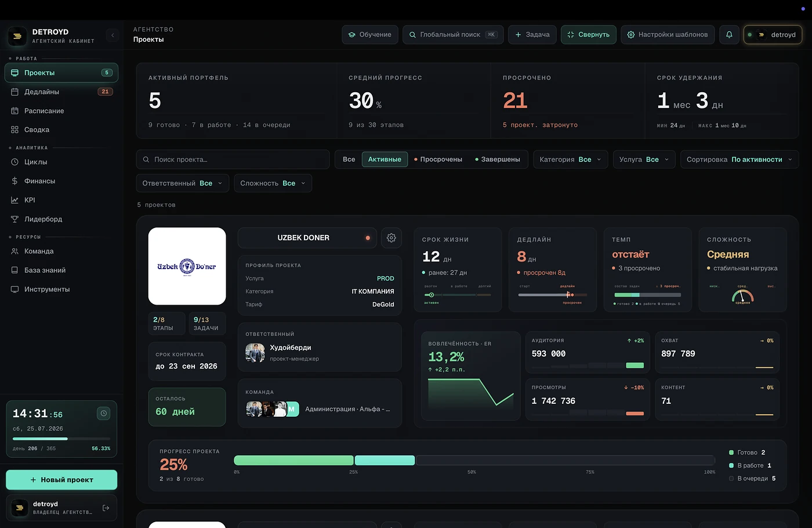Open Настройки шаблонов

click(x=668, y=35)
